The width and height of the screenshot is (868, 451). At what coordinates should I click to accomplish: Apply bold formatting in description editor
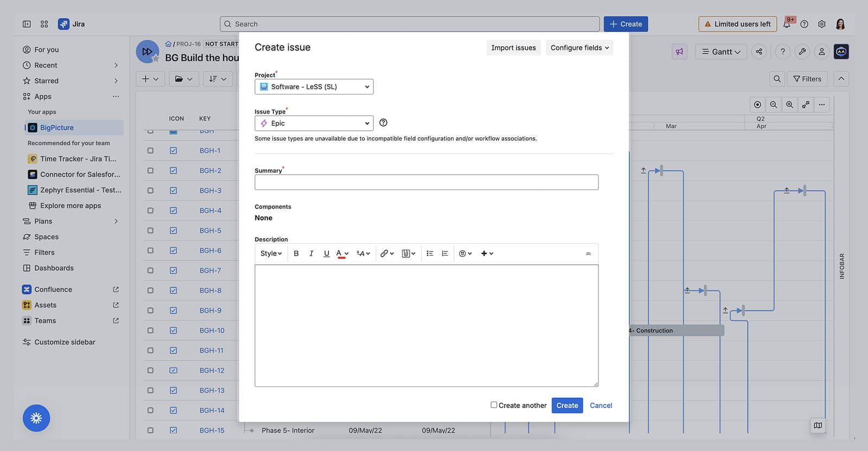point(296,253)
